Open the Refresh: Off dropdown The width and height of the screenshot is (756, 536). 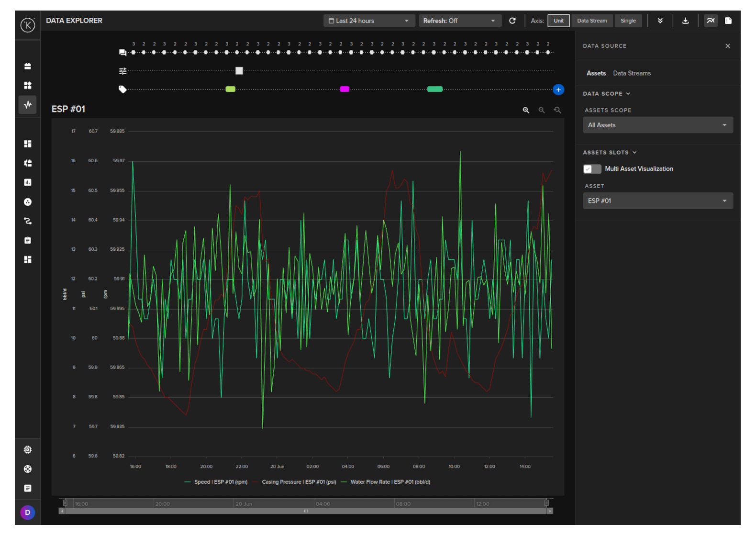(459, 21)
